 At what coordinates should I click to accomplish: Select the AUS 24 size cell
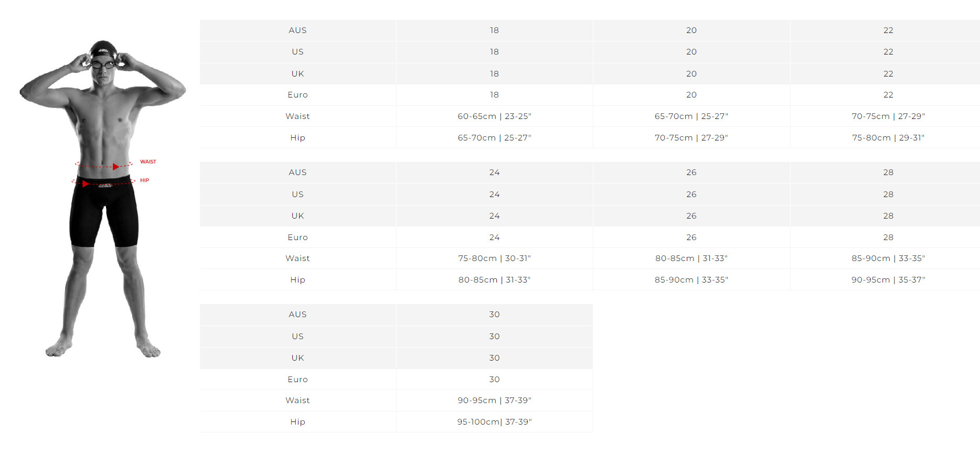pyautogui.click(x=494, y=172)
